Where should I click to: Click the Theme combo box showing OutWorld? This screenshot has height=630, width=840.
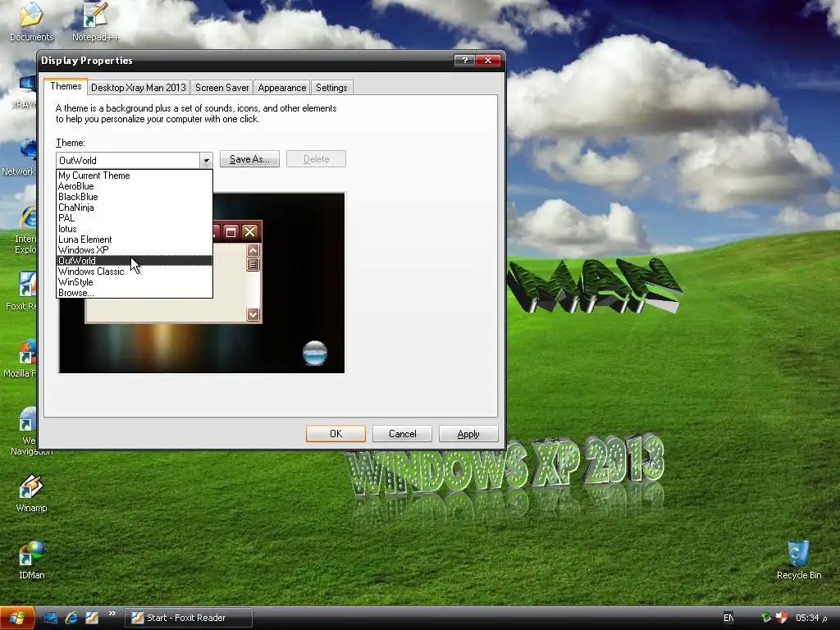[x=128, y=160]
